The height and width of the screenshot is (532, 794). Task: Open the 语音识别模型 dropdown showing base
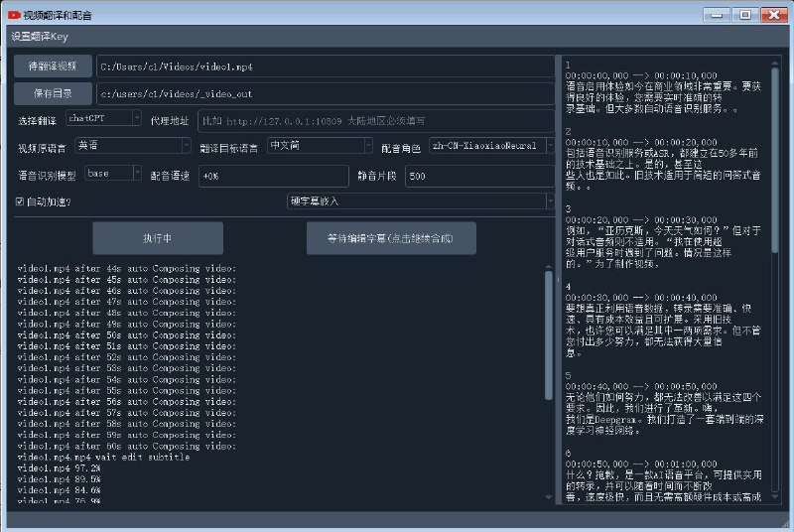coord(113,173)
